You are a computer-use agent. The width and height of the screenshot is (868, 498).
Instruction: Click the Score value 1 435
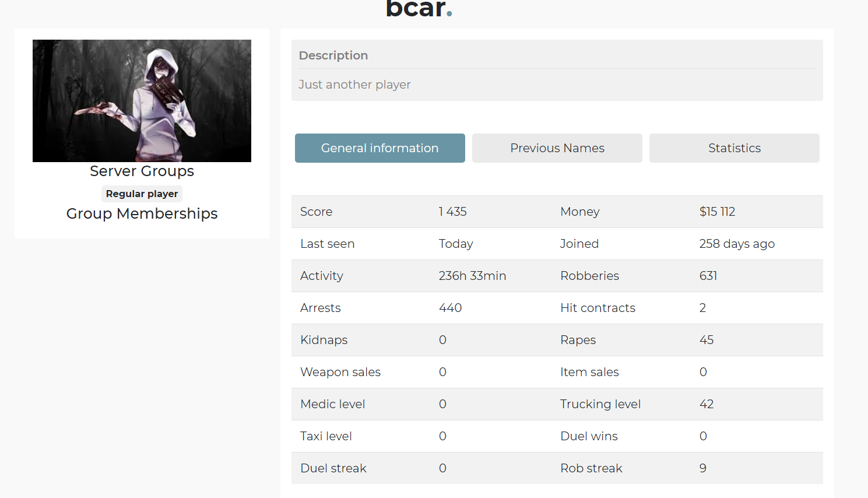[453, 212]
